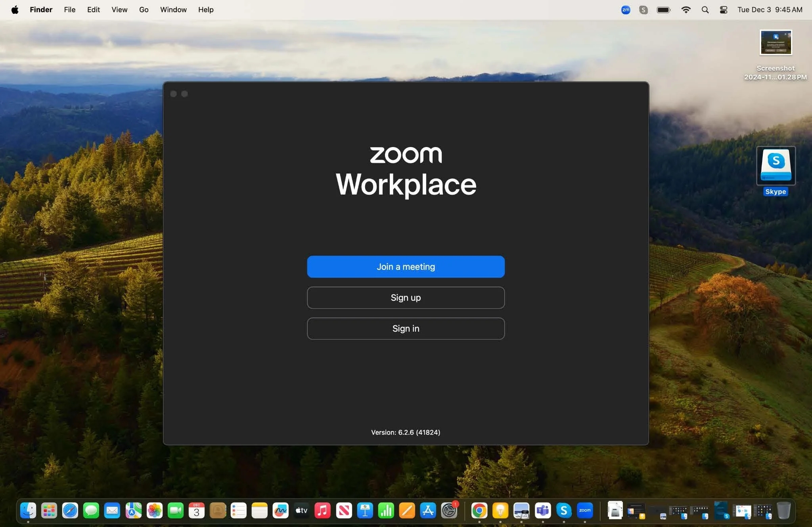
Task: Launch Zoom from the Dock
Action: click(585, 511)
